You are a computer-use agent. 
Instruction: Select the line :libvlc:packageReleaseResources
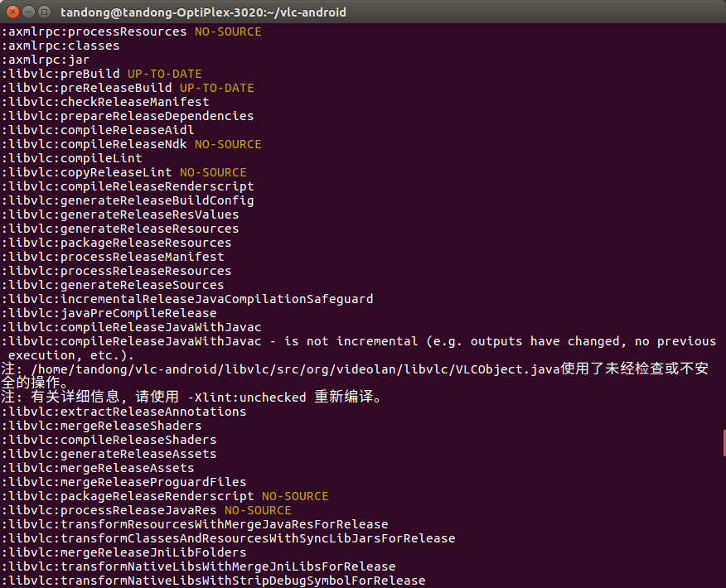click(116, 243)
